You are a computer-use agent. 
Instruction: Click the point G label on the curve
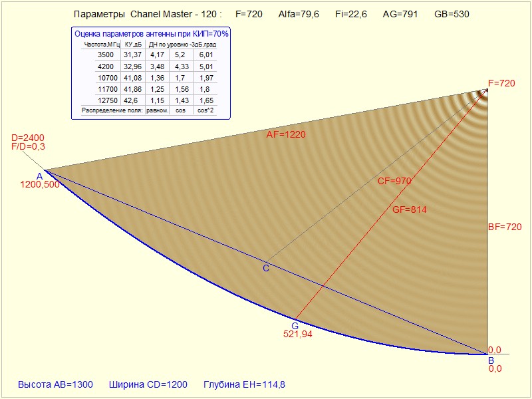[x=295, y=326]
